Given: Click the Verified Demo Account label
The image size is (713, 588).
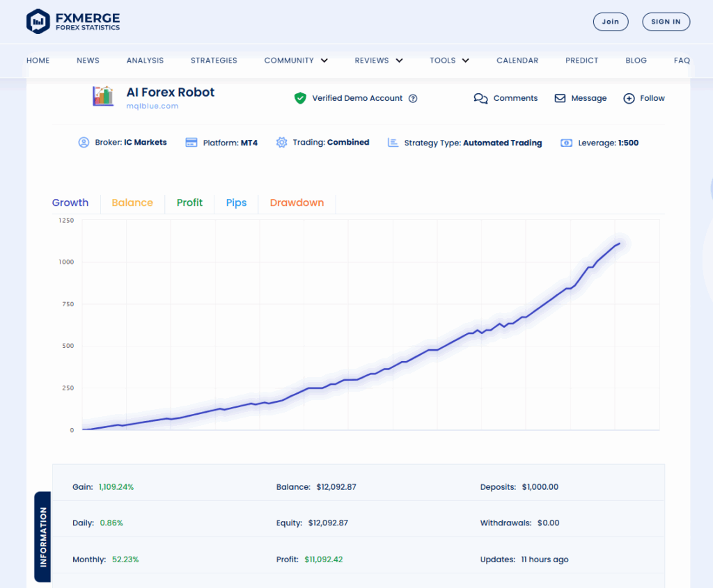Looking at the screenshot, I should click(x=357, y=98).
